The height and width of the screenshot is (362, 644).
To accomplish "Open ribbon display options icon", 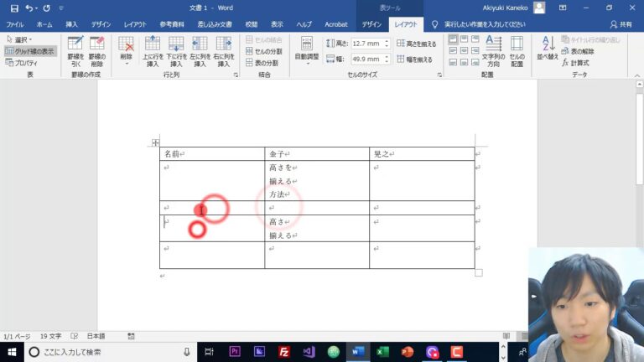I will coord(563,8).
